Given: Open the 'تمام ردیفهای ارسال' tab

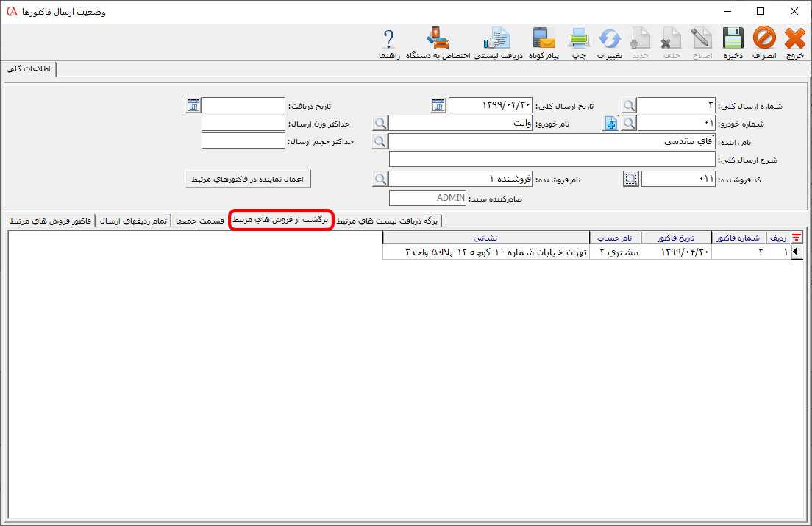Looking at the screenshot, I should 133,221.
